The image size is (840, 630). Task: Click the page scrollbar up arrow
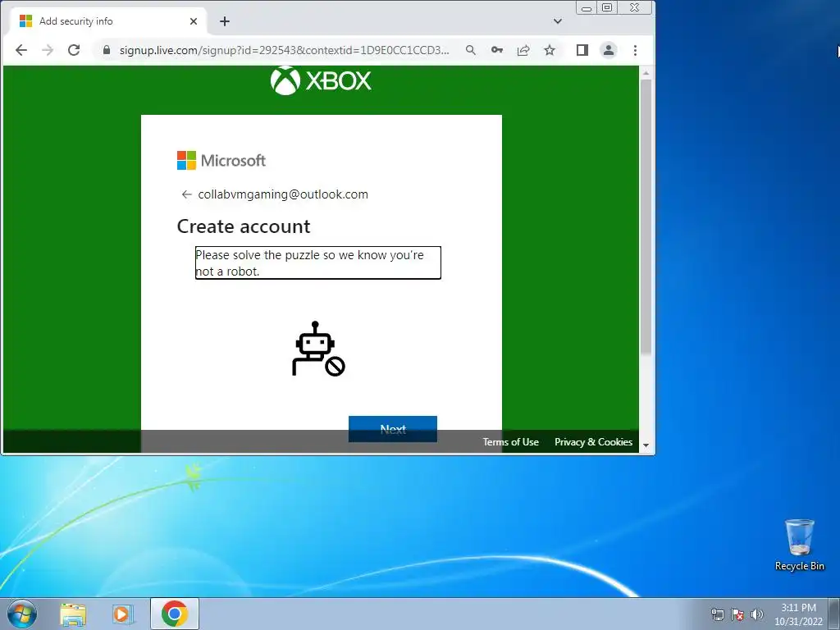[x=646, y=72]
